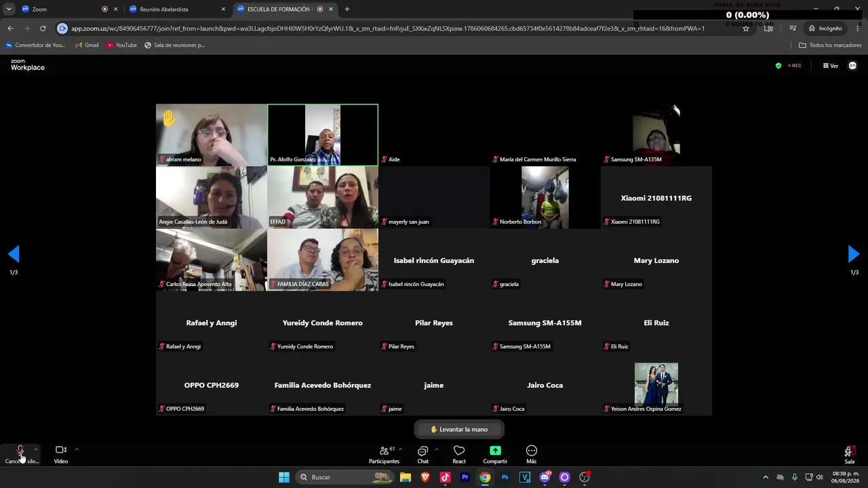This screenshot has width=868, height=488.
Task: Open Google Chrome from the taskbar
Action: click(x=485, y=477)
